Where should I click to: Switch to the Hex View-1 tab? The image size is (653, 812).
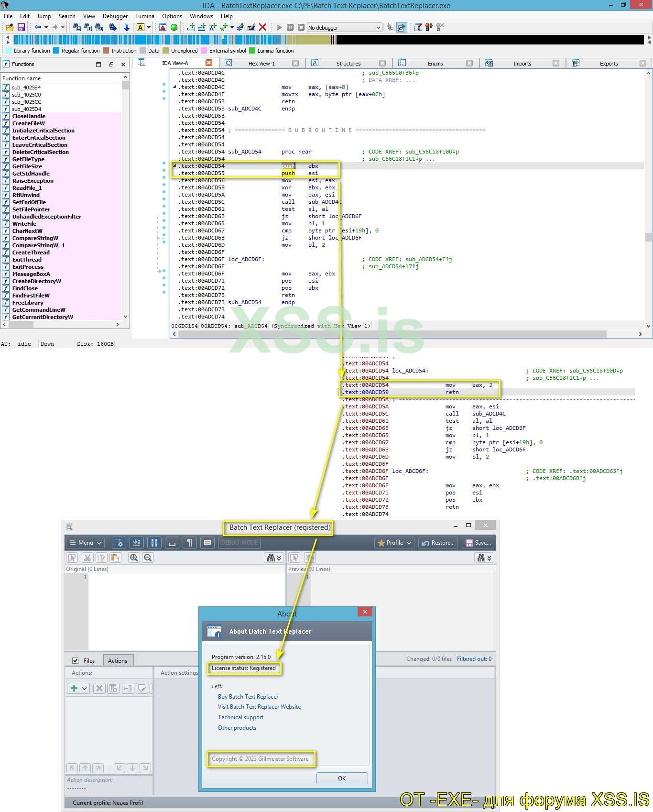click(261, 63)
